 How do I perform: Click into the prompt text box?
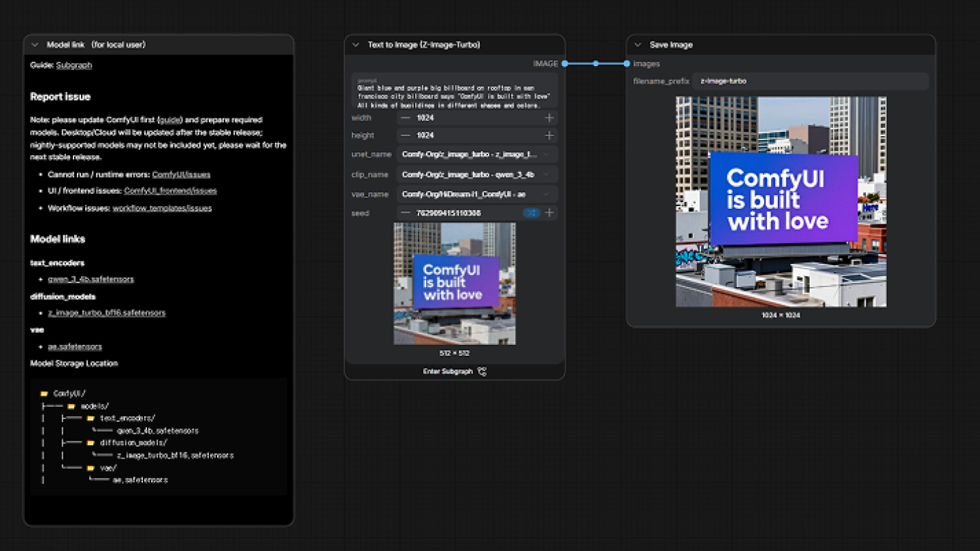coord(455,91)
